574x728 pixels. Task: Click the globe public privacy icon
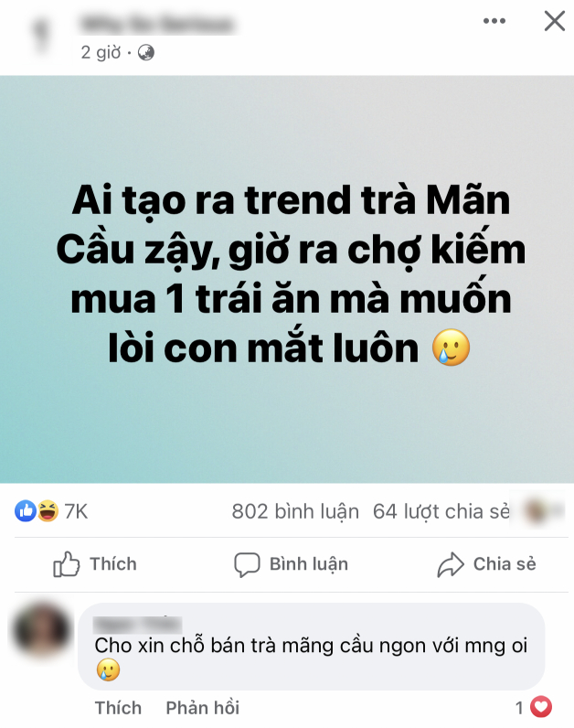(x=145, y=52)
